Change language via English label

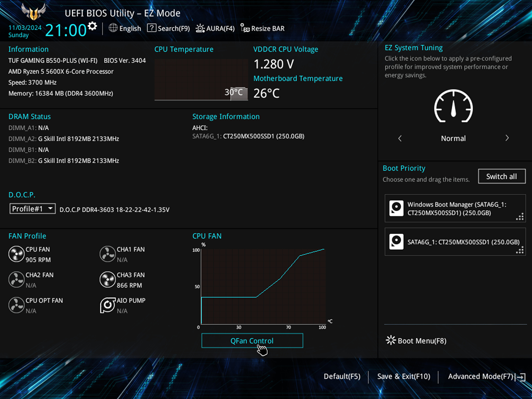[130, 29]
